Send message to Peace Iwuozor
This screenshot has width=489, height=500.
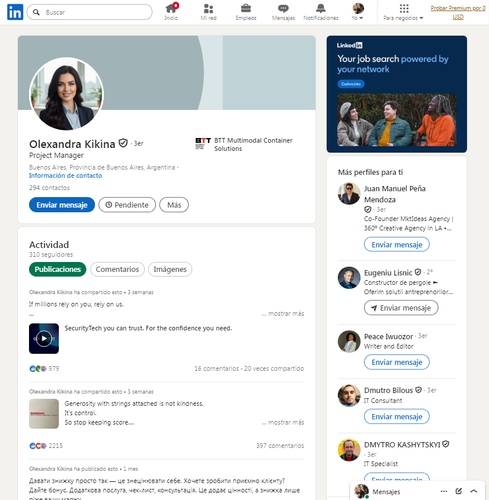coord(397,362)
